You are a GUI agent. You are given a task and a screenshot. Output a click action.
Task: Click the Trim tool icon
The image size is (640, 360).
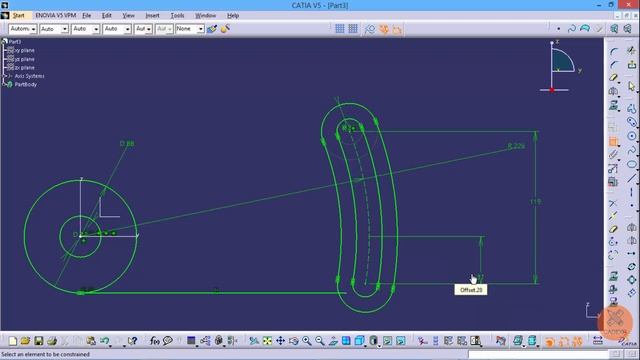(613, 203)
